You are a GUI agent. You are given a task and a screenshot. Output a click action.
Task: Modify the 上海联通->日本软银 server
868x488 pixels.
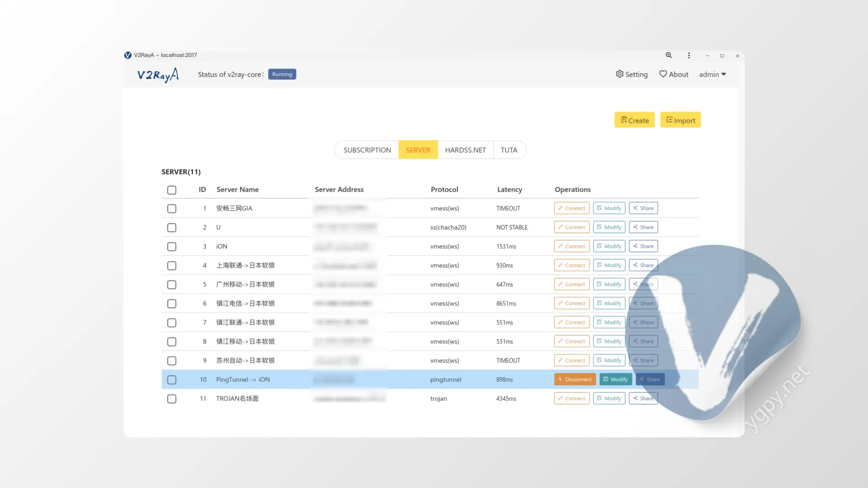[x=609, y=265]
